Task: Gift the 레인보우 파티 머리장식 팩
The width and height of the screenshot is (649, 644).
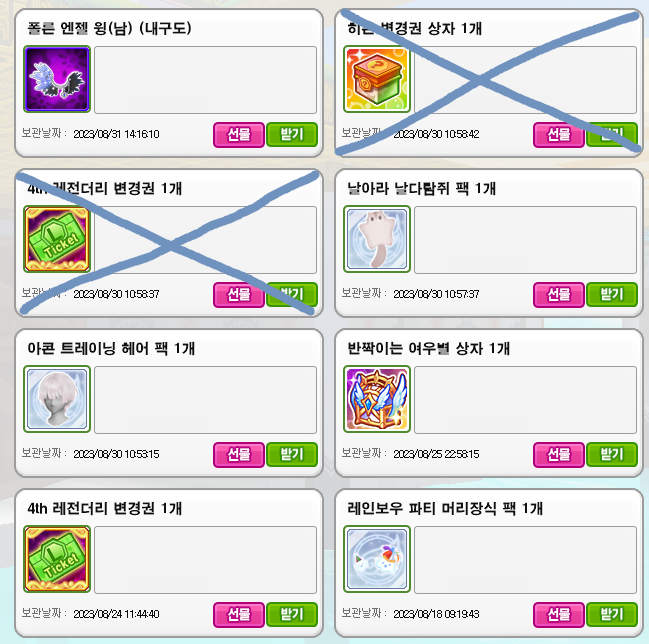Action: tap(559, 615)
